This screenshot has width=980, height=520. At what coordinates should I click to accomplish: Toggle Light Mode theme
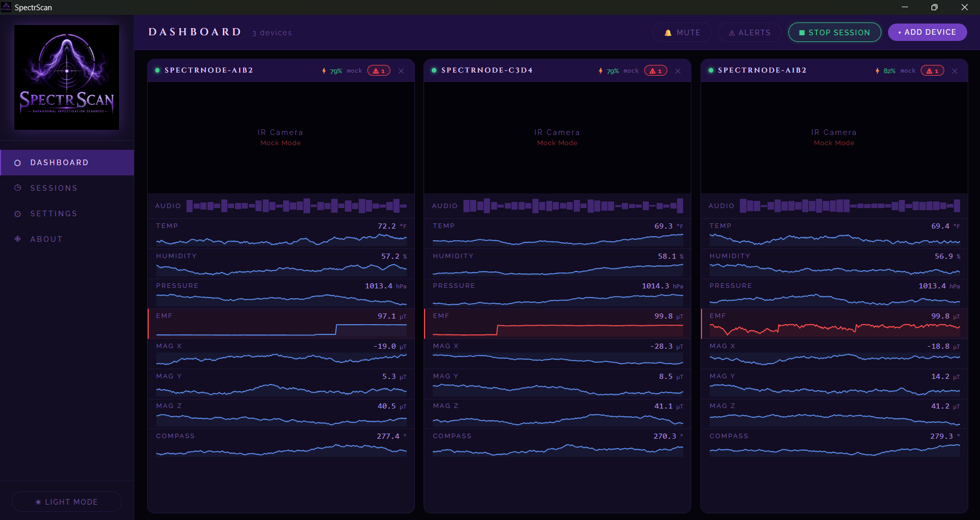click(67, 502)
